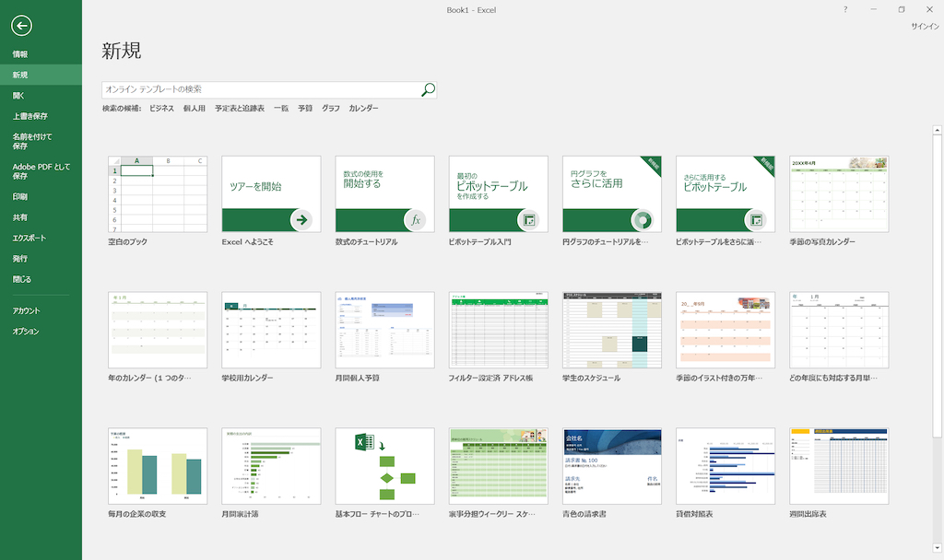Viewport: 944px width, 560px height.
Task: Open the 月間個人予算 template
Action: [x=384, y=337]
